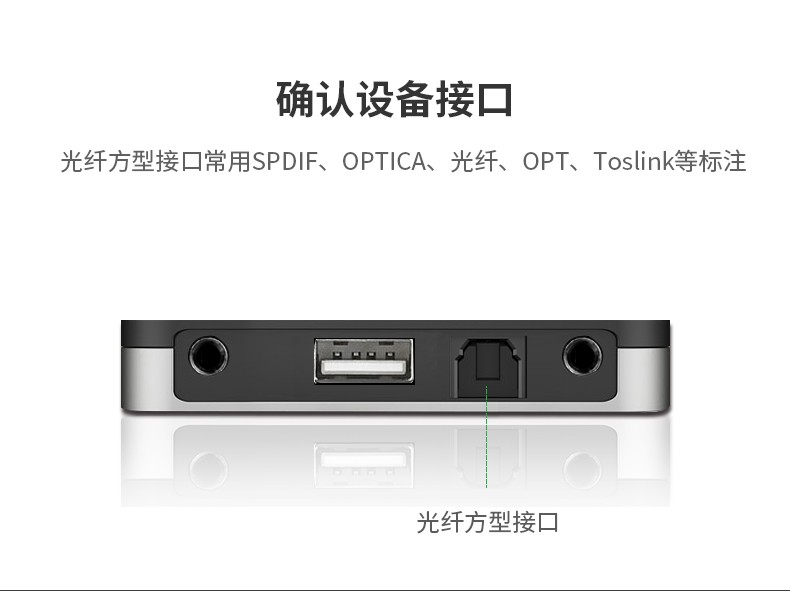
Task: Click the reflection of left audio jack
Action: [208, 470]
